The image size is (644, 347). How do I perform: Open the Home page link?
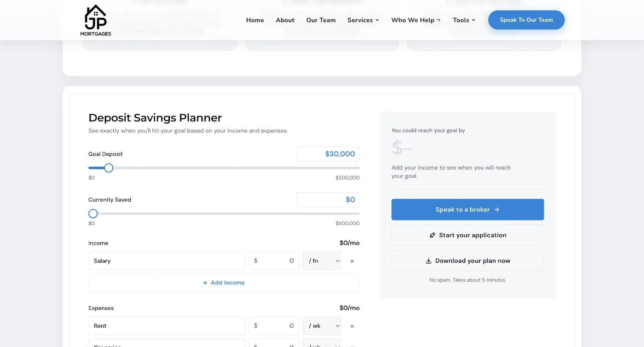pos(255,20)
